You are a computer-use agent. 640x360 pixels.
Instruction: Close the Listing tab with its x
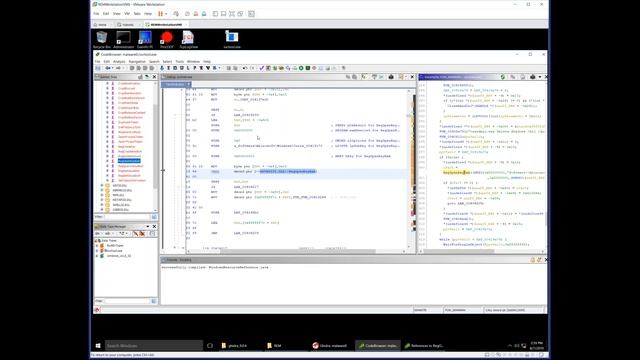[189, 84]
